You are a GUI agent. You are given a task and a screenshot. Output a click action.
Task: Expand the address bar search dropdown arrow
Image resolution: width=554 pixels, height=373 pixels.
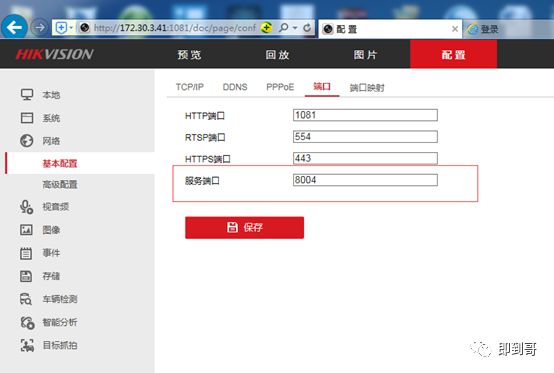[x=295, y=28]
